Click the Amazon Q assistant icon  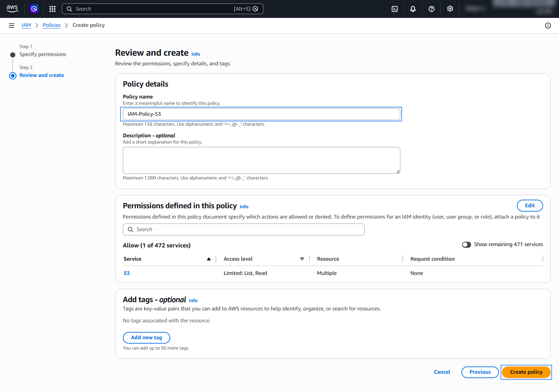point(34,9)
